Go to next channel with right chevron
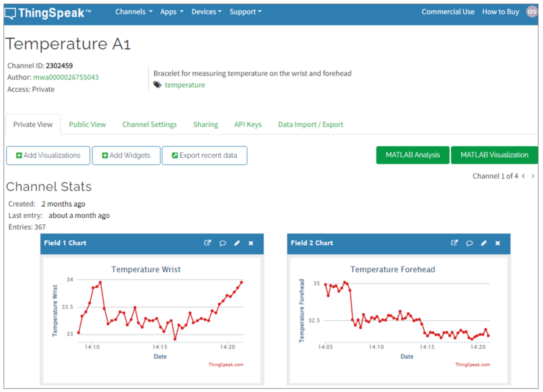This screenshot has height=392, width=543. (x=533, y=176)
